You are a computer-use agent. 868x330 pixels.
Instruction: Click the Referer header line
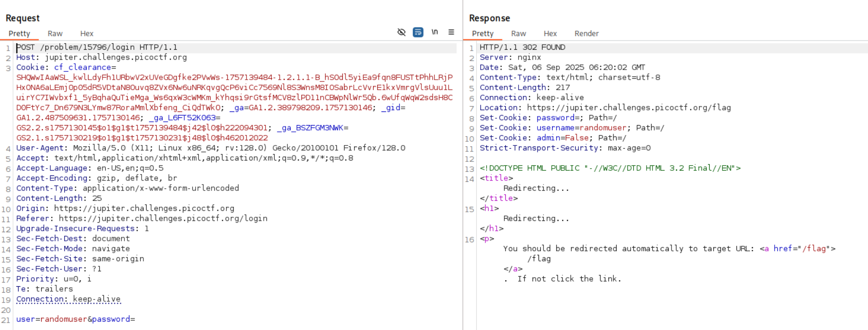pyautogui.click(x=142, y=218)
